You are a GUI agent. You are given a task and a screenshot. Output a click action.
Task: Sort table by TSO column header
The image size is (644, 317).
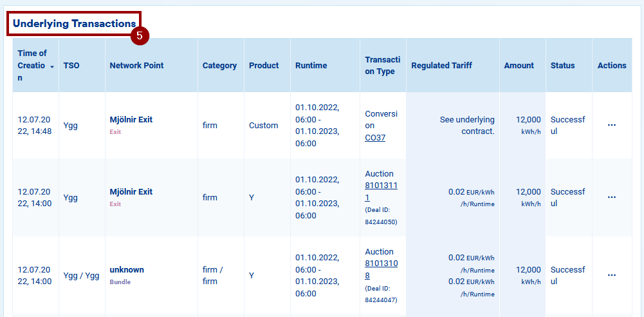(71, 65)
